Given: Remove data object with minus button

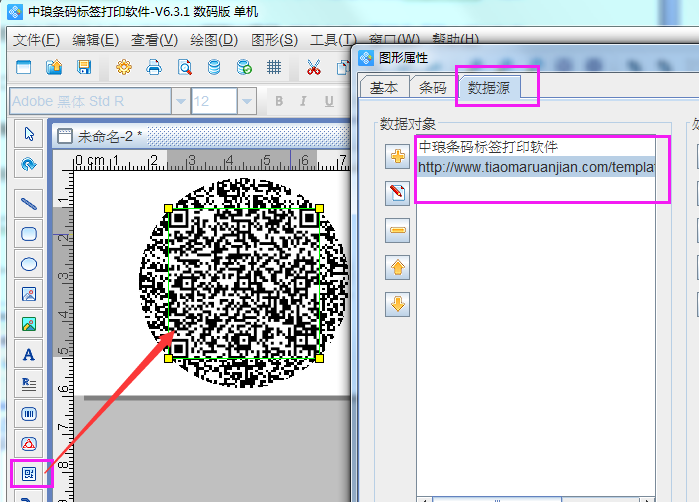Looking at the screenshot, I should 398,231.
